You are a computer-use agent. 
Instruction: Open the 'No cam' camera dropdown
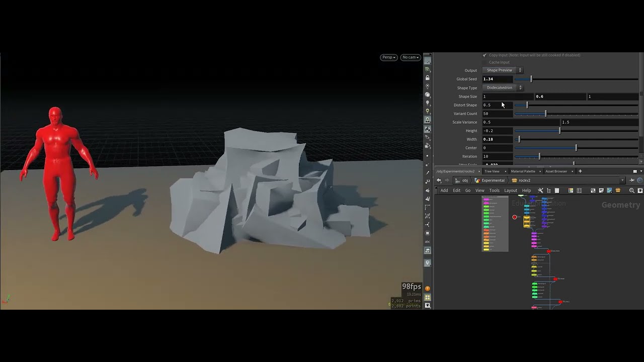[x=411, y=57]
